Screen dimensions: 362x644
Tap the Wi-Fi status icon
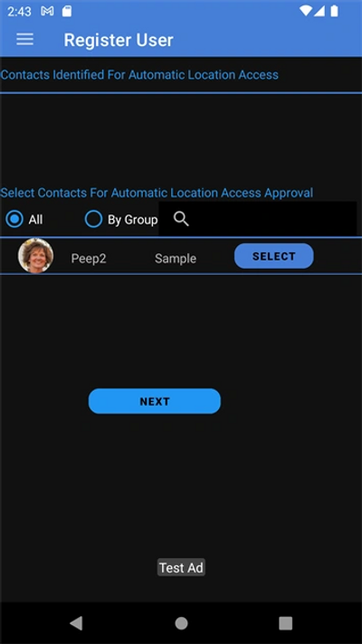click(x=306, y=11)
